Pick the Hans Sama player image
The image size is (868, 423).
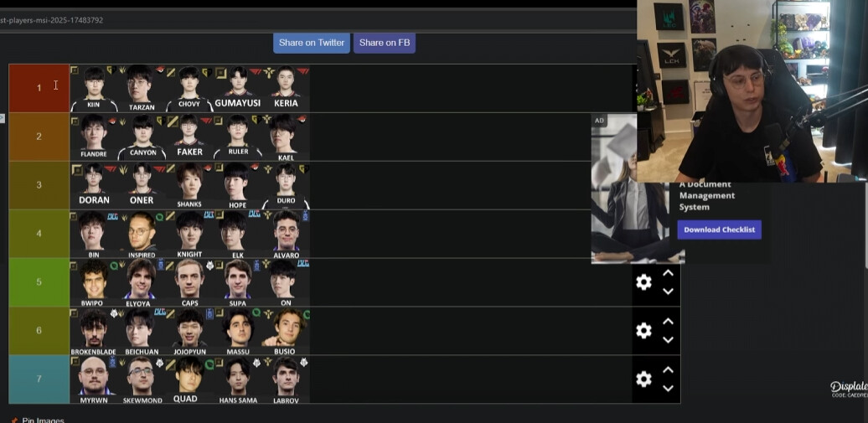(237, 379)
